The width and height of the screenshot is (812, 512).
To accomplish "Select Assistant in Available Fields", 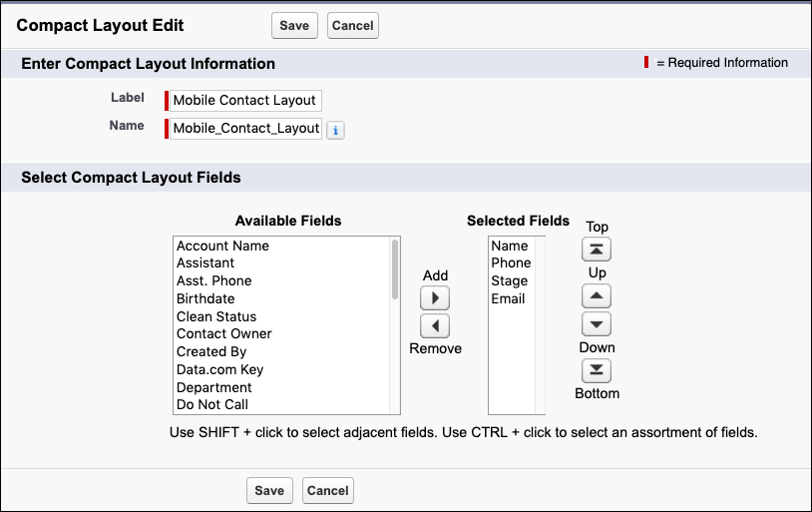I will pyautogui.click(x=282, y=262).
